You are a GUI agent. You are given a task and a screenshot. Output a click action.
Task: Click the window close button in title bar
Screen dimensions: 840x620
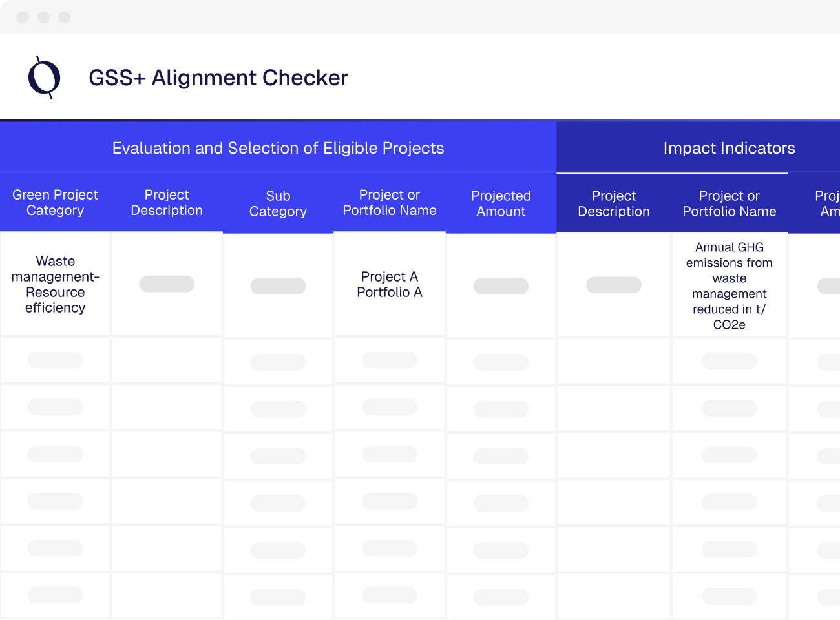23,17
